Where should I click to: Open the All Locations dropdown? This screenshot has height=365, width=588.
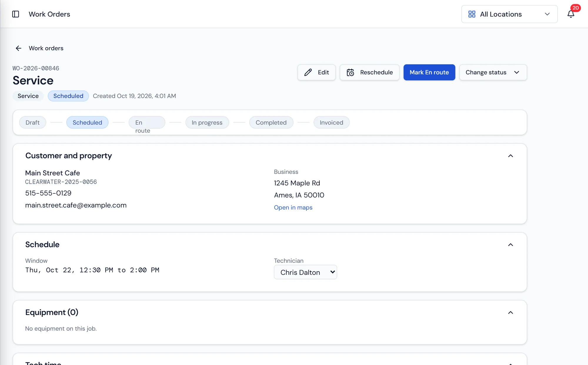coord(509,14)
